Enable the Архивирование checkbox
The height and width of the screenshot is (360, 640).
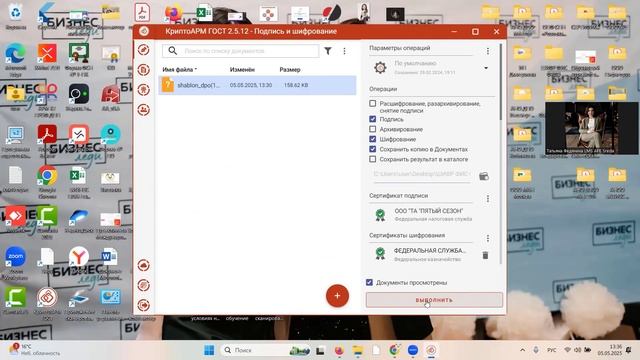tap(372, 129)
